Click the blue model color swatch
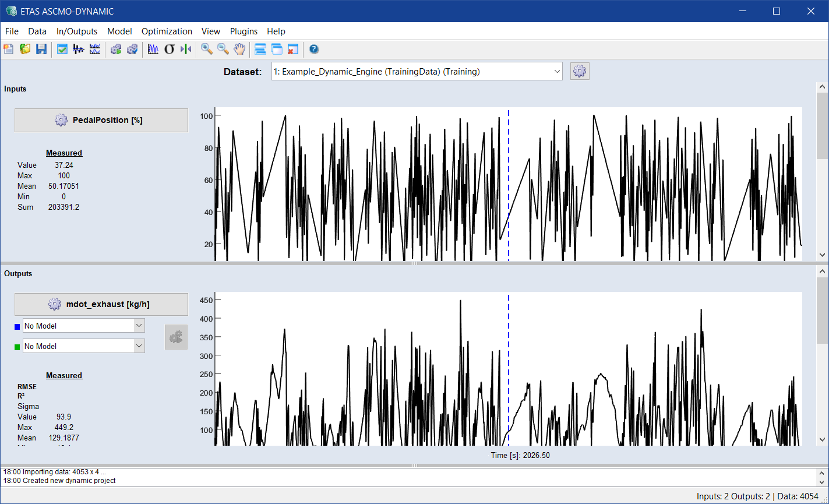This screenshot has width=829, height=504. [x=17, y=327]
